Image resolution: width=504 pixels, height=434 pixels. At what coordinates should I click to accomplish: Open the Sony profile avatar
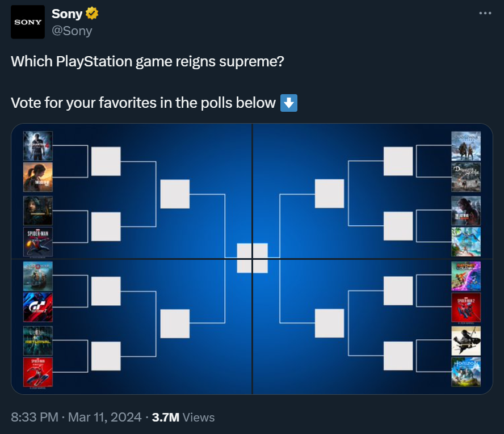pos(28,22)
